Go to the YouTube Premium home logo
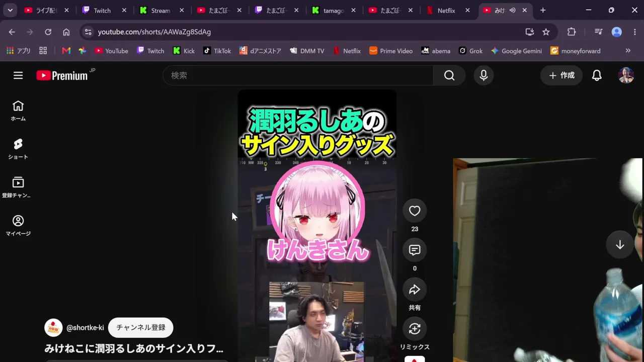644x362 pixels. pyautogui.click(x=62, y=75)
